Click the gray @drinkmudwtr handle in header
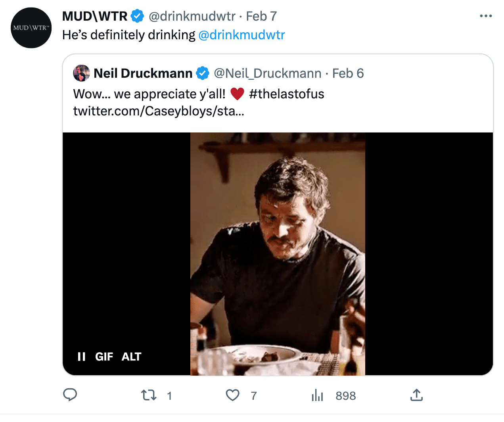 (x=192, y=16)
